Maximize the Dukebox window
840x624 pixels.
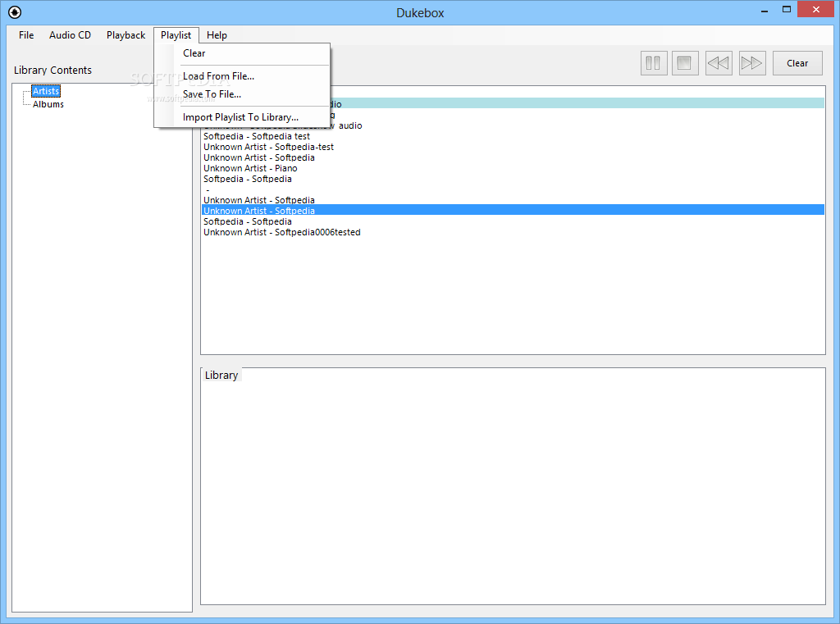(x=787, y=10)
